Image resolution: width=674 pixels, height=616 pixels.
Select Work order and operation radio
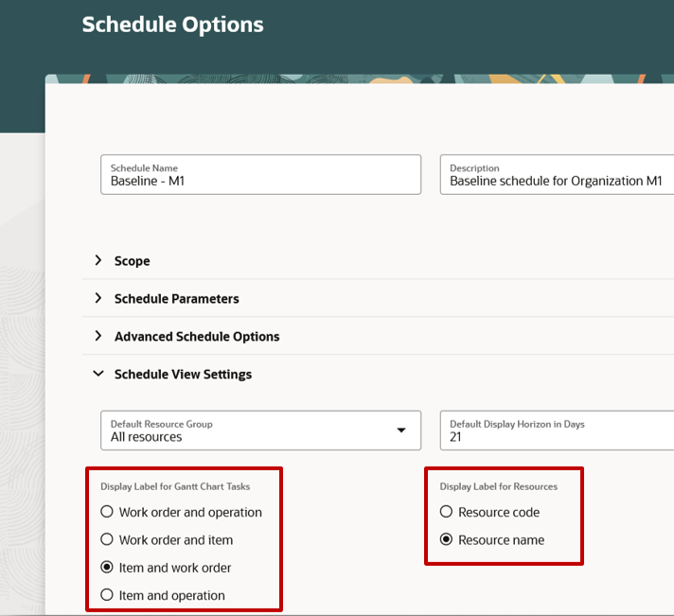pyautogui.click(x=107, y=512)
